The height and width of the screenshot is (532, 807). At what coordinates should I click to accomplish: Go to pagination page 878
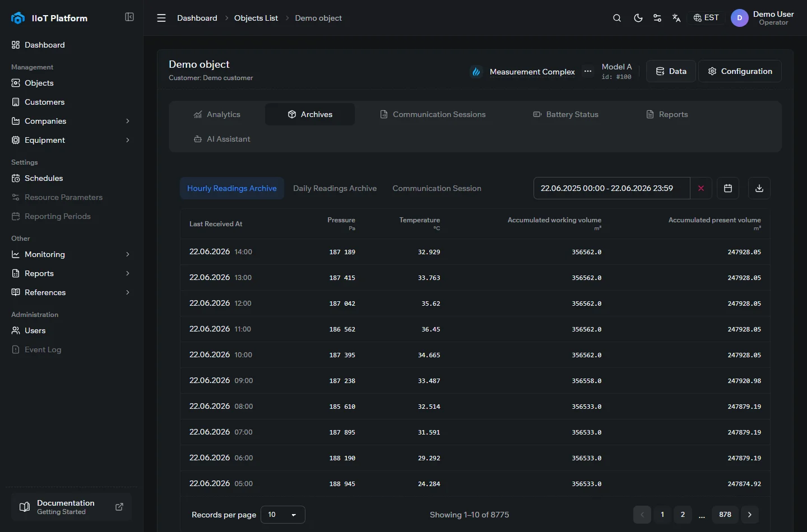[x=725, y=515]
